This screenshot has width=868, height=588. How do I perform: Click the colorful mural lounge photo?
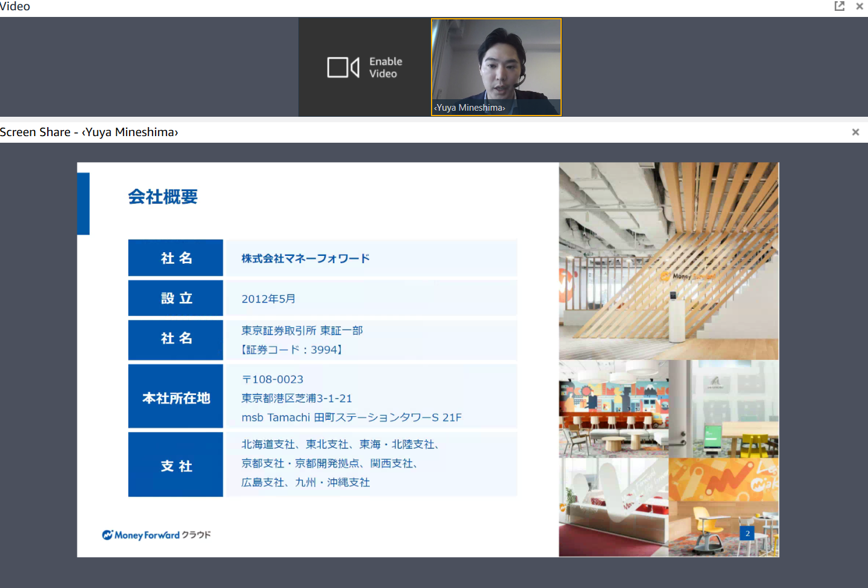point(613,409)
